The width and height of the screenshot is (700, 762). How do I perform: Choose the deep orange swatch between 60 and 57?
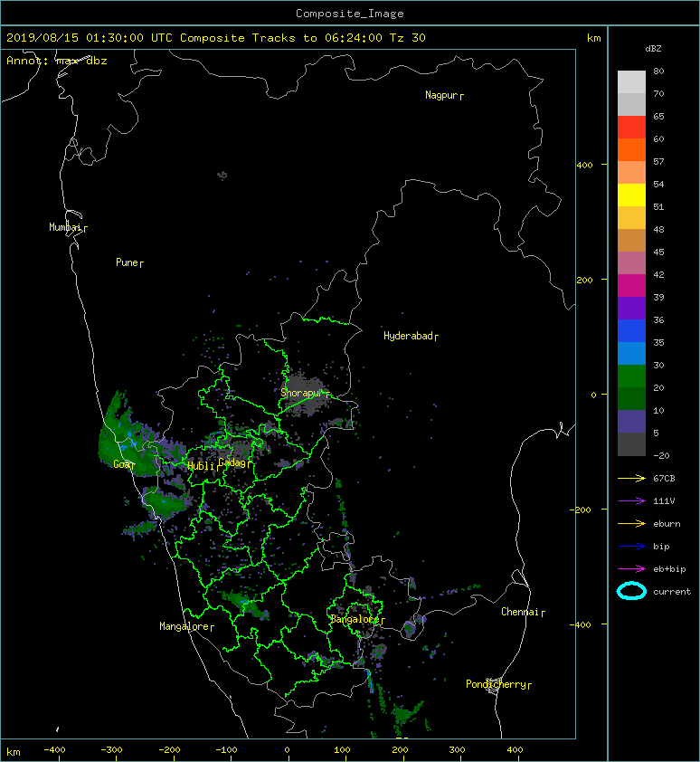tap(631, 150)
